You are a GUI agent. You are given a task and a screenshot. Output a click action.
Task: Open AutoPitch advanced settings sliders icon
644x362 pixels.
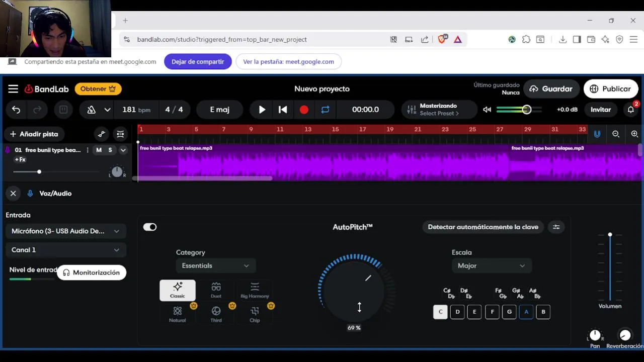pyautogui.click(x=556, y=227)
